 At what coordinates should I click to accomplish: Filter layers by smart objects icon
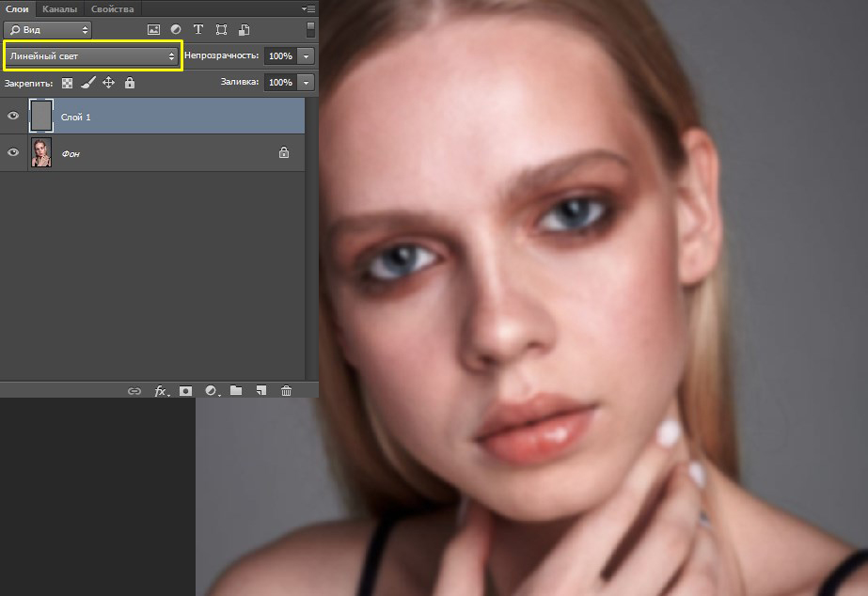pyautogui.click(x=244, y=30)
